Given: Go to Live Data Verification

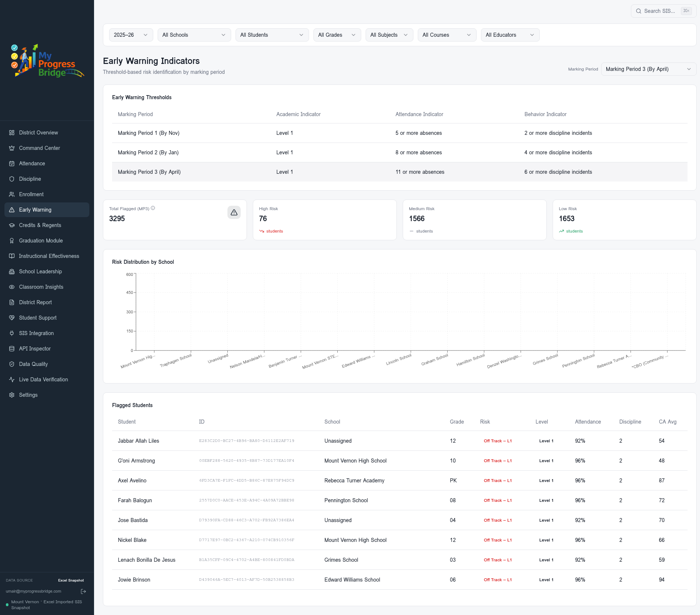Looking at the screenshot, I should [47, 380].
